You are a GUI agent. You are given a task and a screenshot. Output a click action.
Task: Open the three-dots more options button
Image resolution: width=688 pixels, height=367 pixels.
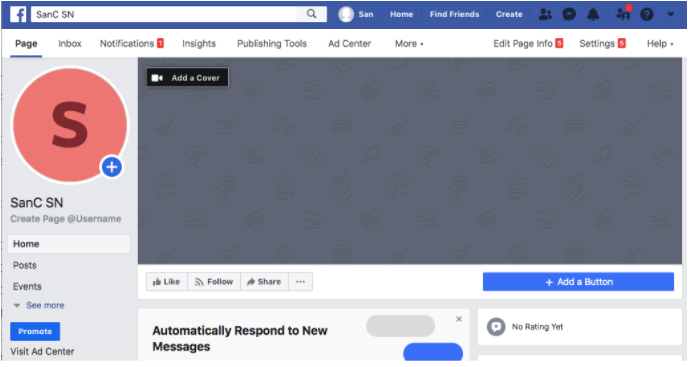click(300, 282)
